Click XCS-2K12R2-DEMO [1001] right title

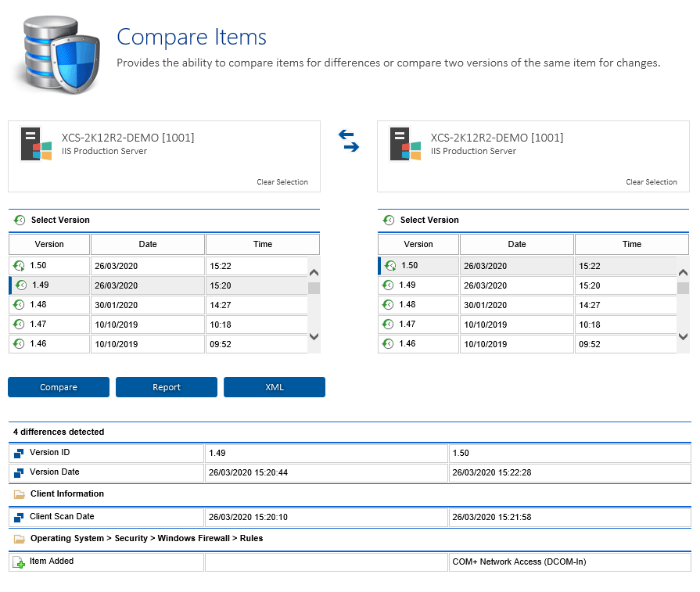(497, 138)
